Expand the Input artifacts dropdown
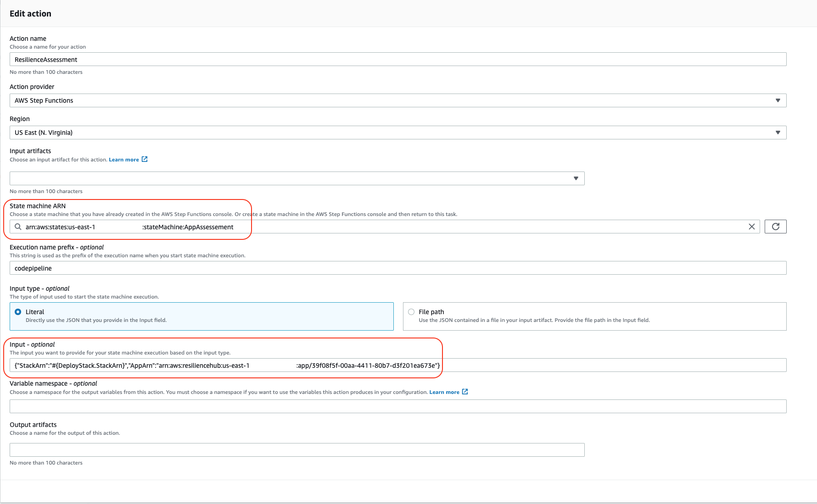This screenshot has width=817, height=504. click(x=297, y=178)
